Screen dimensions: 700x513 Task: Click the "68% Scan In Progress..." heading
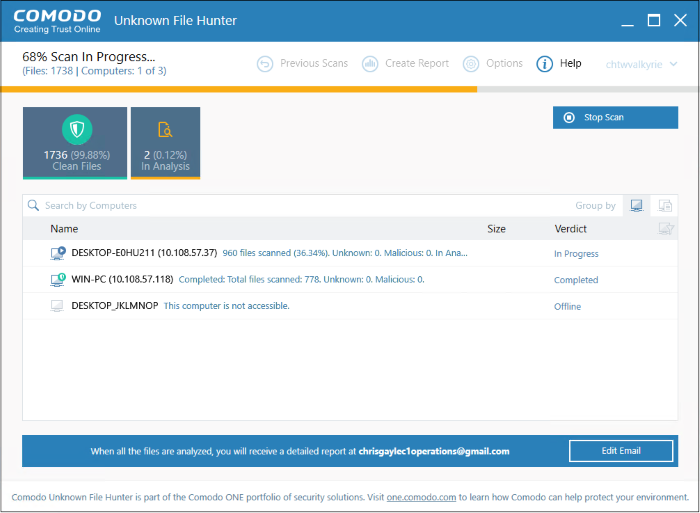coord(89,57)
